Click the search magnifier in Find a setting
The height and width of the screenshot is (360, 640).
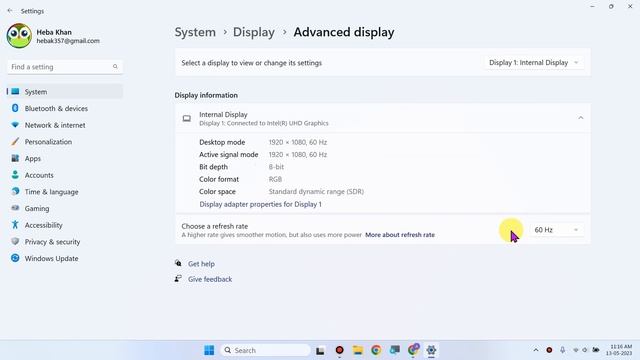click(x=115, y=67)
